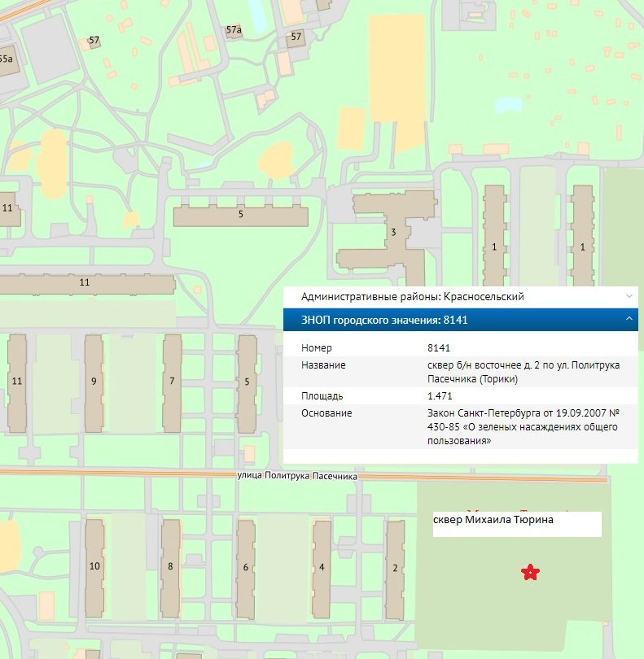Click the улица Политрука Пасечника street label
644x659 pixels.
pos(297,476)
